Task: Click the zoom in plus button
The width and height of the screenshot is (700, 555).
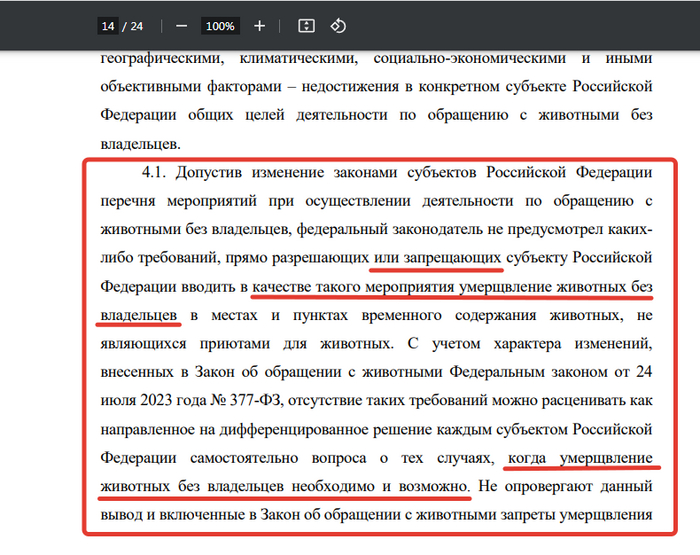Action: pyautogui.click(x=259, y=25)
